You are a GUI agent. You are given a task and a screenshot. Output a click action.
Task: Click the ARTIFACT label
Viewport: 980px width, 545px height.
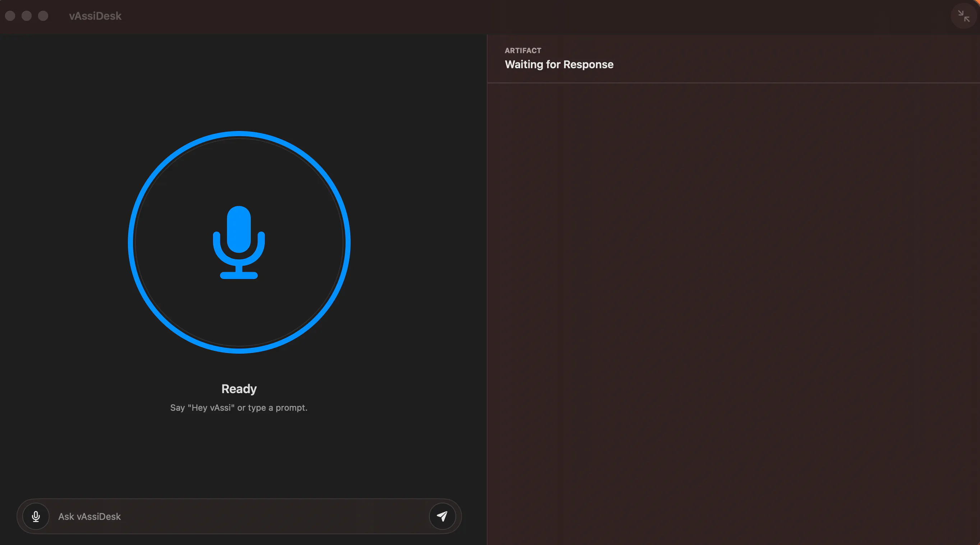(523, 51)
